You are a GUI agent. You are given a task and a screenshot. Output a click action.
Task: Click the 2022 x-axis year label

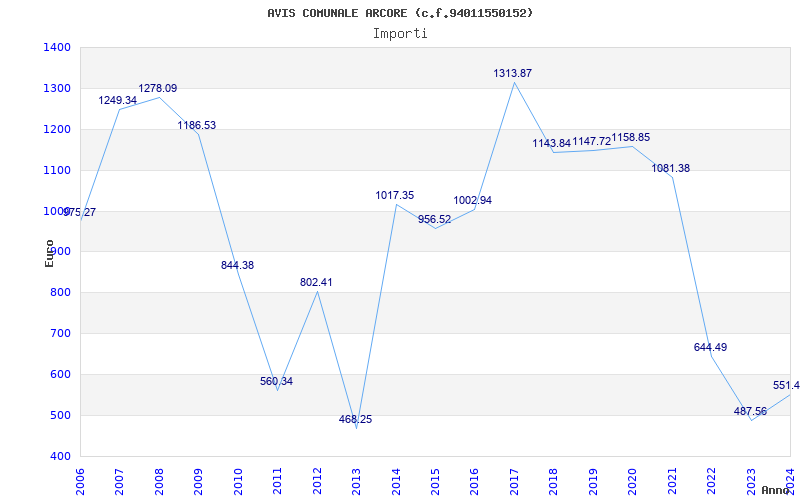tap(711, 482)
